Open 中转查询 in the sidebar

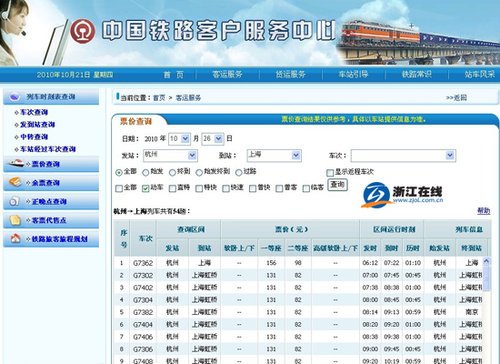click(34, 137)
